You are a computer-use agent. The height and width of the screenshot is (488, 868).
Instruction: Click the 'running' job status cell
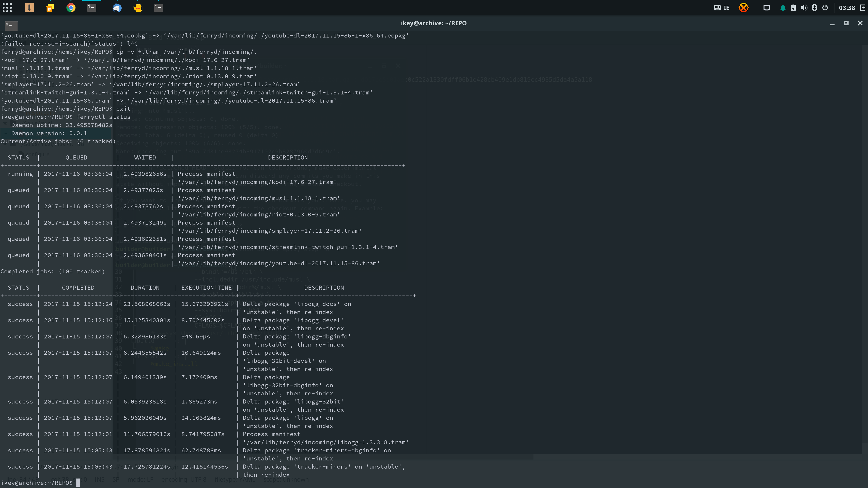21,174
